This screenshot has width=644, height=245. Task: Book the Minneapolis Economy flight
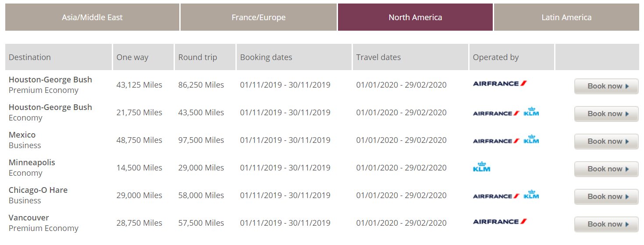606,169
